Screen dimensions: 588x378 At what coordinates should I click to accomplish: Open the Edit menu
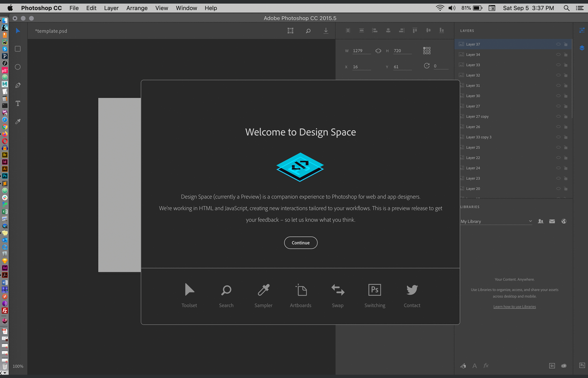(91, 8)
